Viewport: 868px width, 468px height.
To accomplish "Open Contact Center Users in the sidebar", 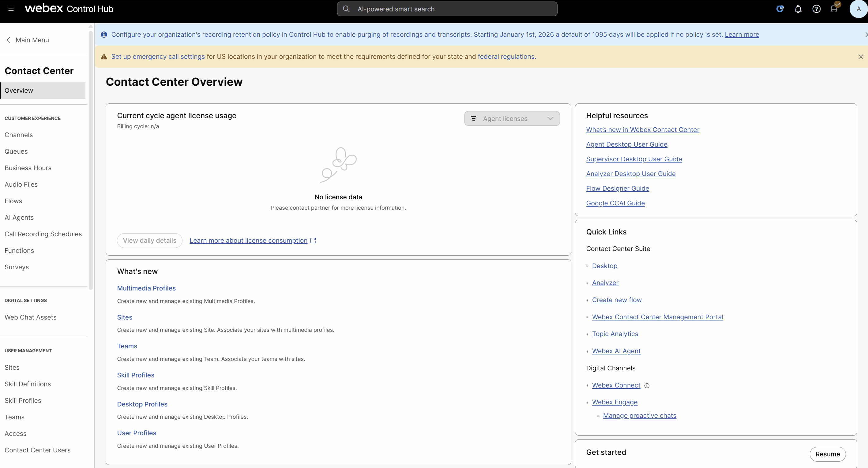I will point(38,450).
